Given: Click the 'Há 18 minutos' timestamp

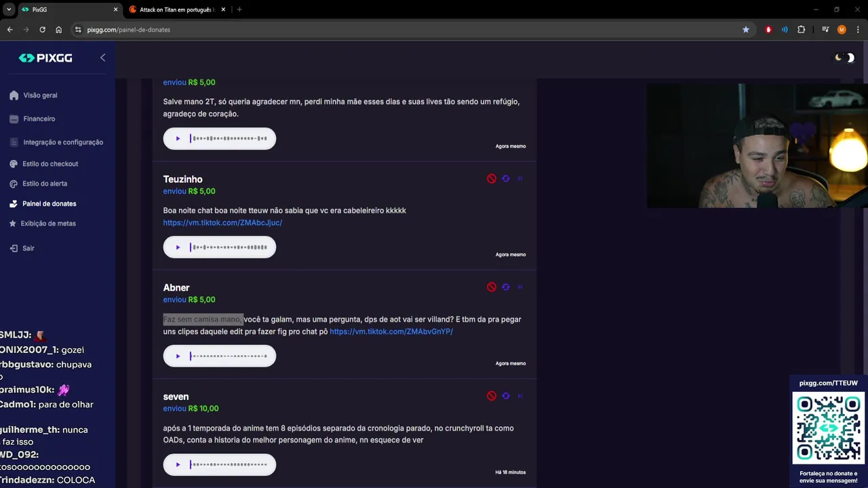Looking at the screenshot, I should [511, 472].
